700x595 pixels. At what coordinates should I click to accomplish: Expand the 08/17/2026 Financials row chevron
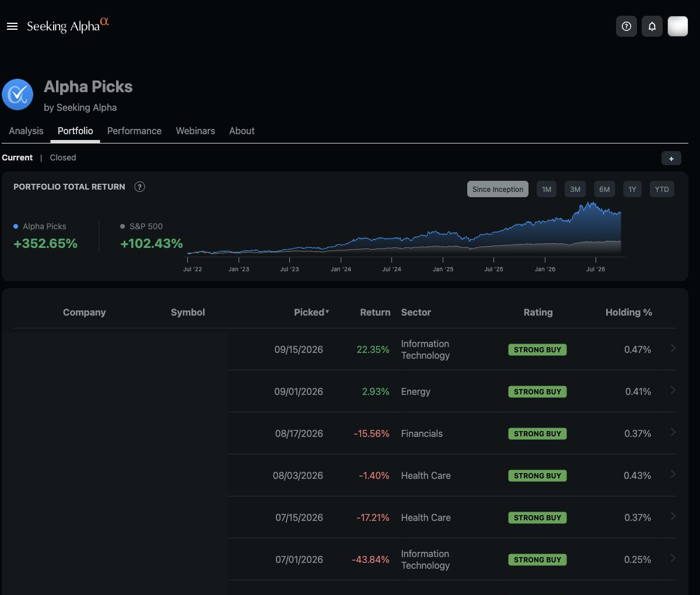point(673,432)
